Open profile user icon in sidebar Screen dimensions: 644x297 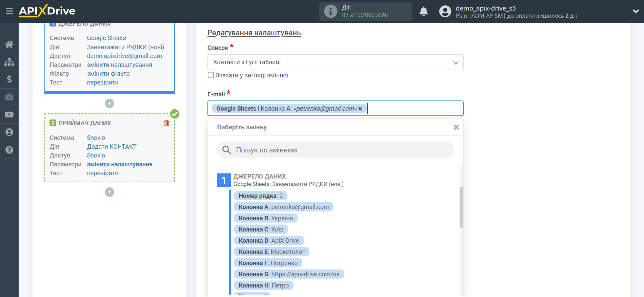(x=9, y=132)
